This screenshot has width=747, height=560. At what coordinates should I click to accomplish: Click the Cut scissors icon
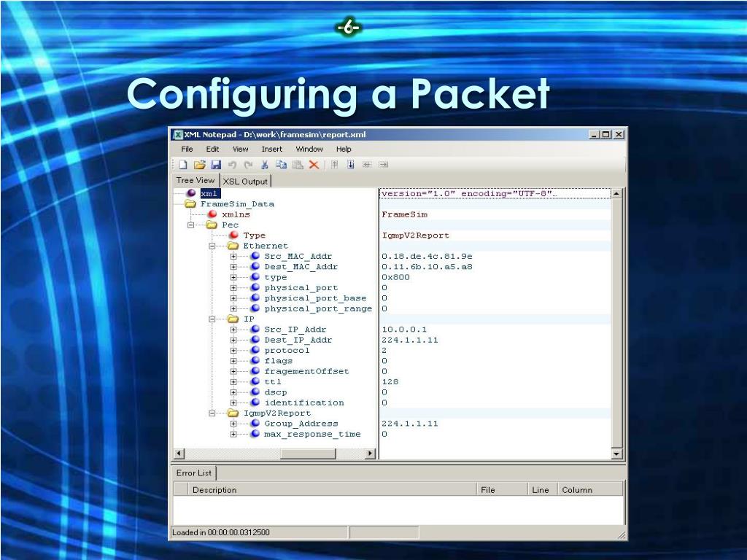[264, 165]
